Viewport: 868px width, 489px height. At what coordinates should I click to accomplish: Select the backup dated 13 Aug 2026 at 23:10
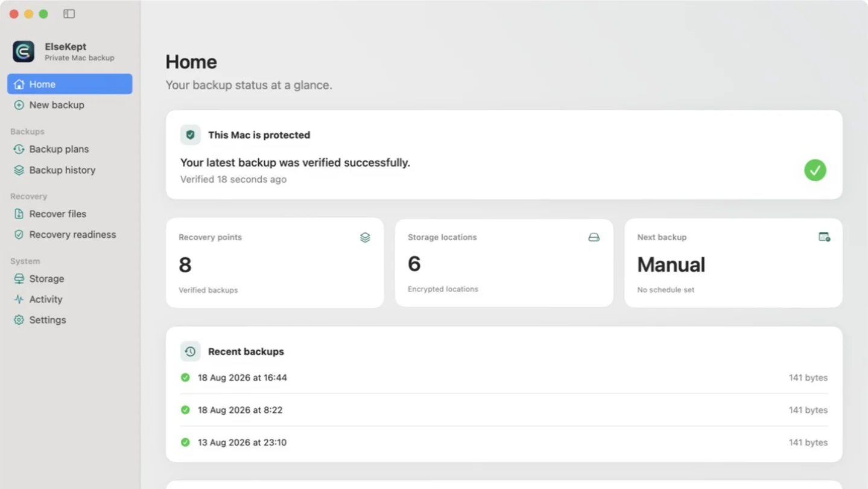pos(504,443)
